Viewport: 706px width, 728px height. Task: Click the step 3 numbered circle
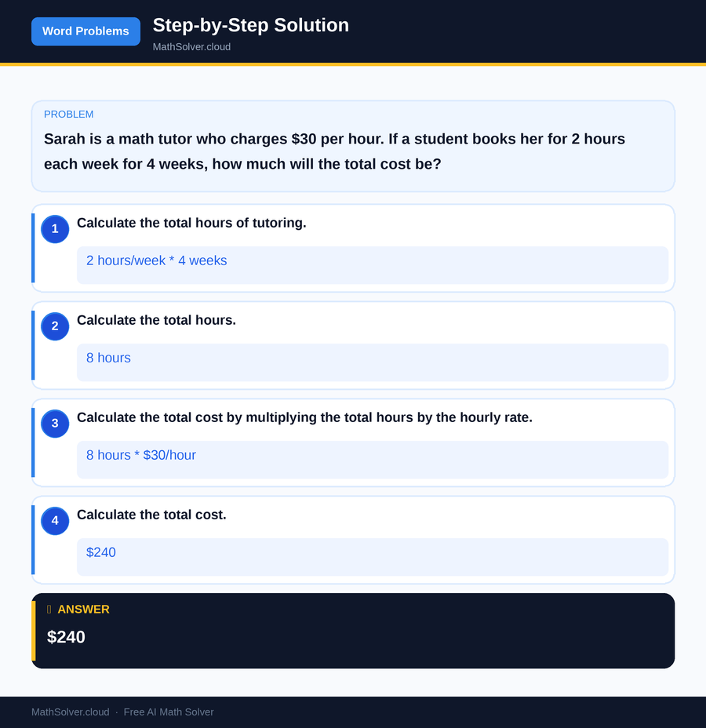click(54, 424)
